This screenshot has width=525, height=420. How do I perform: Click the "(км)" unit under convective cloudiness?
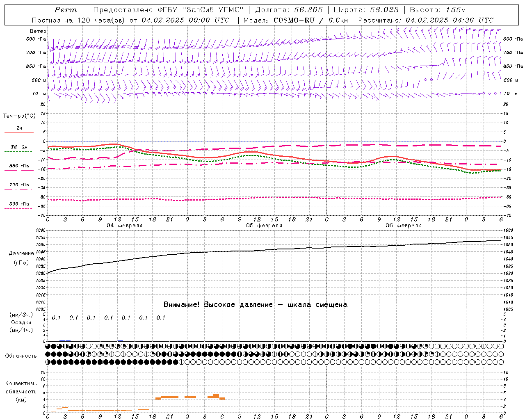click(x=21, y=399)
